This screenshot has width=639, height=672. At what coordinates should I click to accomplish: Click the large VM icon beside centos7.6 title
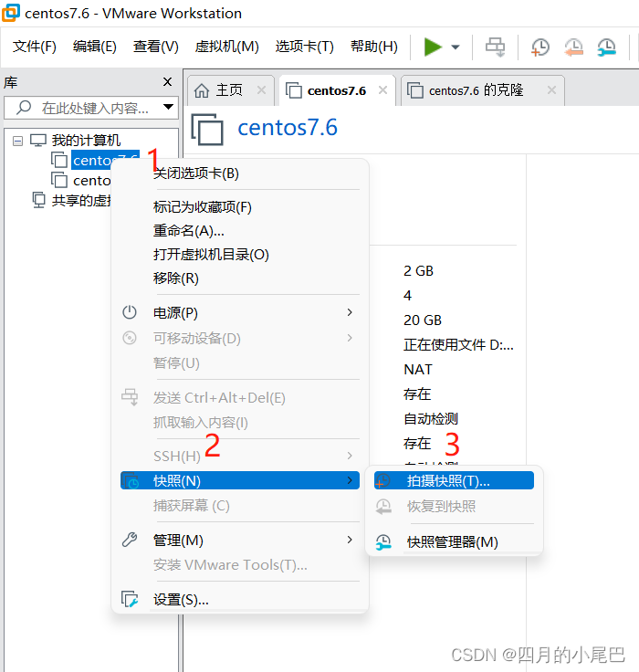[207, 129]
